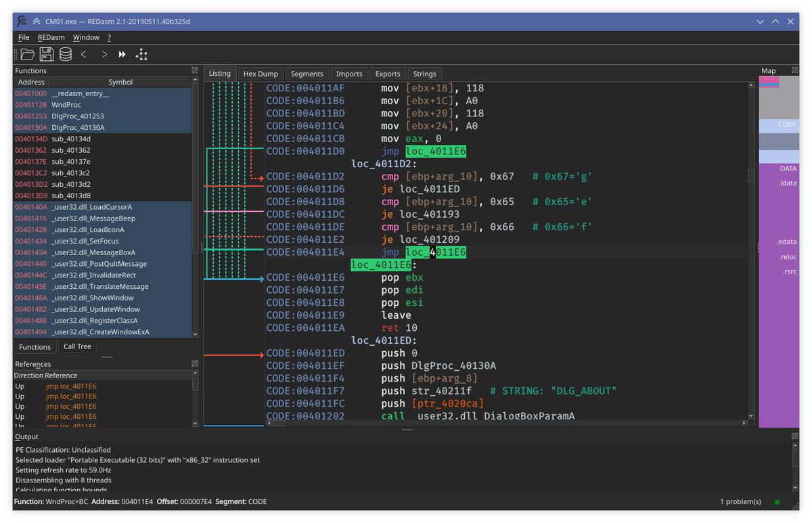Screen dimensions: 812x523
Task: Go back with the left chevron
Action: pos(84,54)
